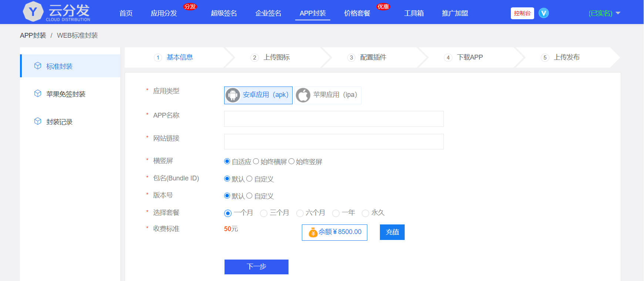Select the Apple logo icon for ipa

click(x=303, y=95)
